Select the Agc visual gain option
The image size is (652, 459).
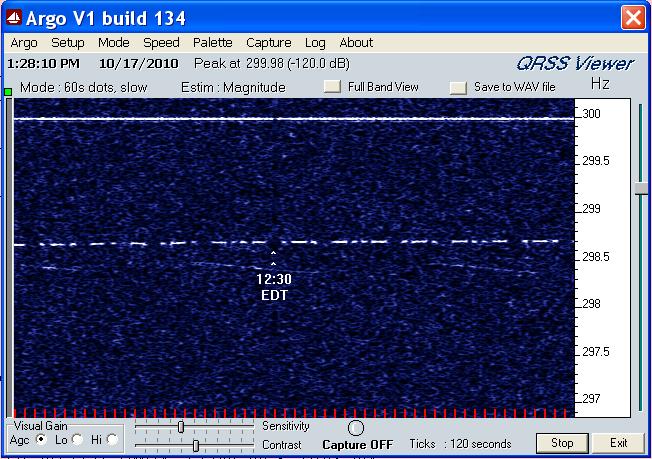(41, 439)
